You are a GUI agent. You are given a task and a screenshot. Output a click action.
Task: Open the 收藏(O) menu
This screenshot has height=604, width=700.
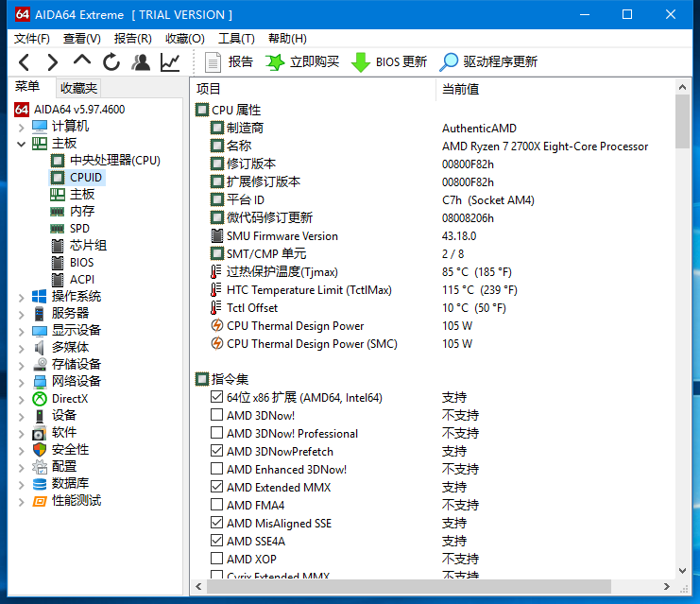185,39
